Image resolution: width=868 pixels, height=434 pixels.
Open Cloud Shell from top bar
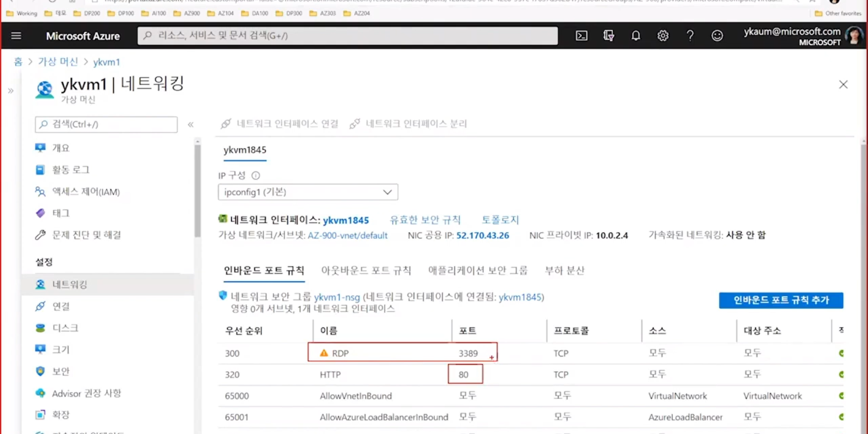click(x=581, y=35)
